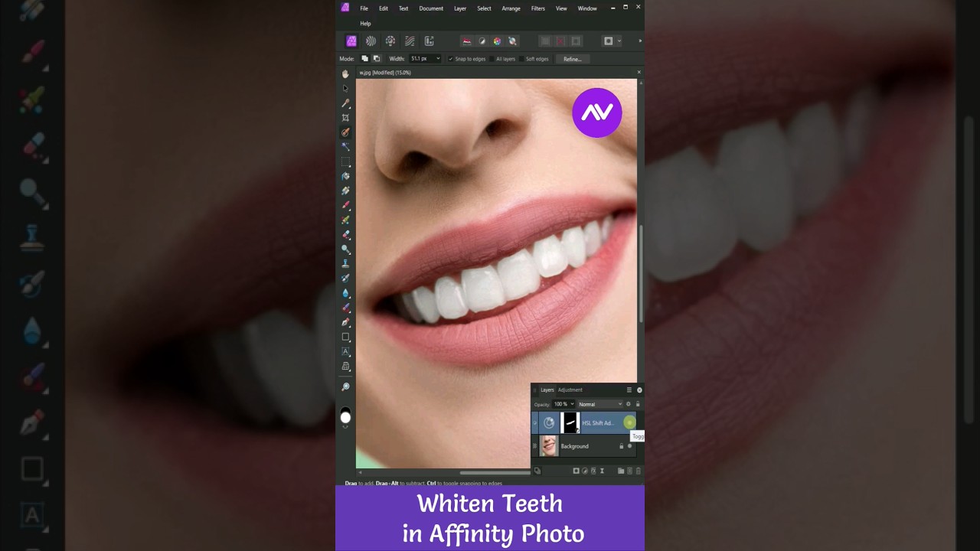Toggle the Layers panel lock icon
This screenshot has width=980, height=551.
click(638, 404)
